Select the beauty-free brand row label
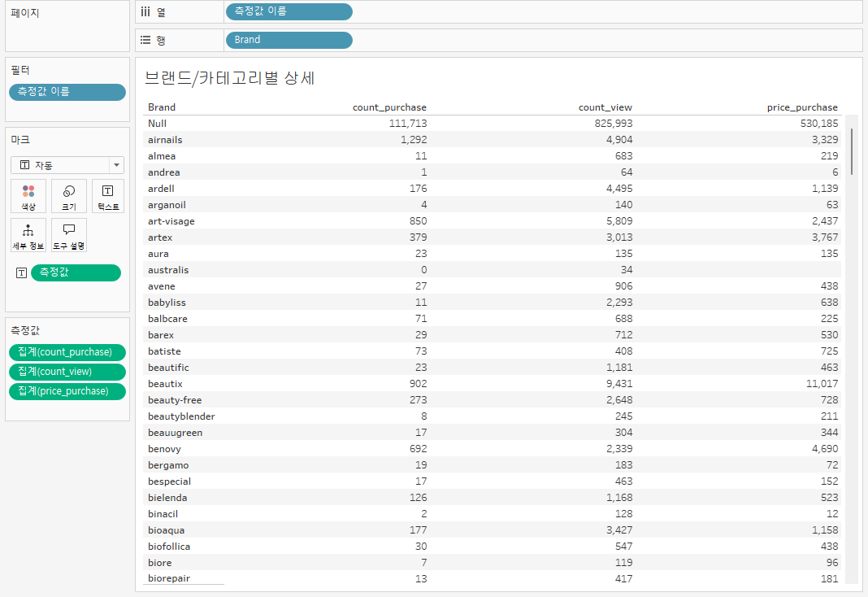 (175, 400)
